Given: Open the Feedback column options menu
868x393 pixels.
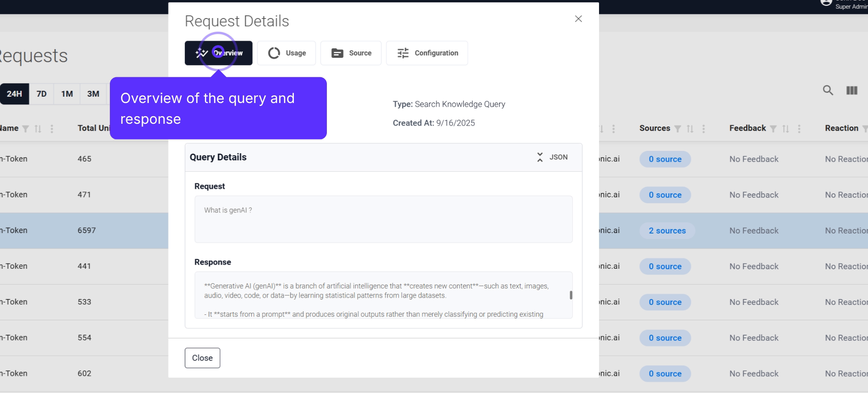Looking at the screenshot, I should click(x=799, y=129).
